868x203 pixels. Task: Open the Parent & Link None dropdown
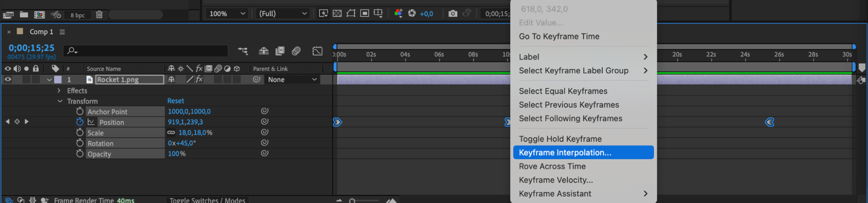pyautogui.click(x=292, y=80)
